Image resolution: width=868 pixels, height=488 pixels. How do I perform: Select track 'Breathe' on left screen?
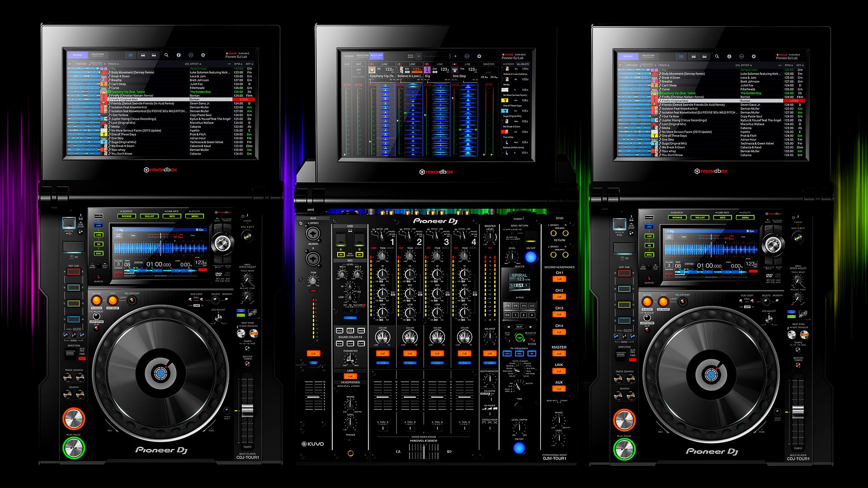pos(117,80)
